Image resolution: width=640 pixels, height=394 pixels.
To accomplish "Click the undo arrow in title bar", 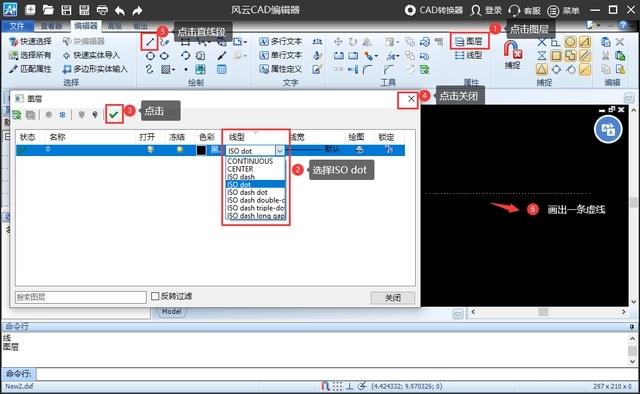I will coord(120,10).
